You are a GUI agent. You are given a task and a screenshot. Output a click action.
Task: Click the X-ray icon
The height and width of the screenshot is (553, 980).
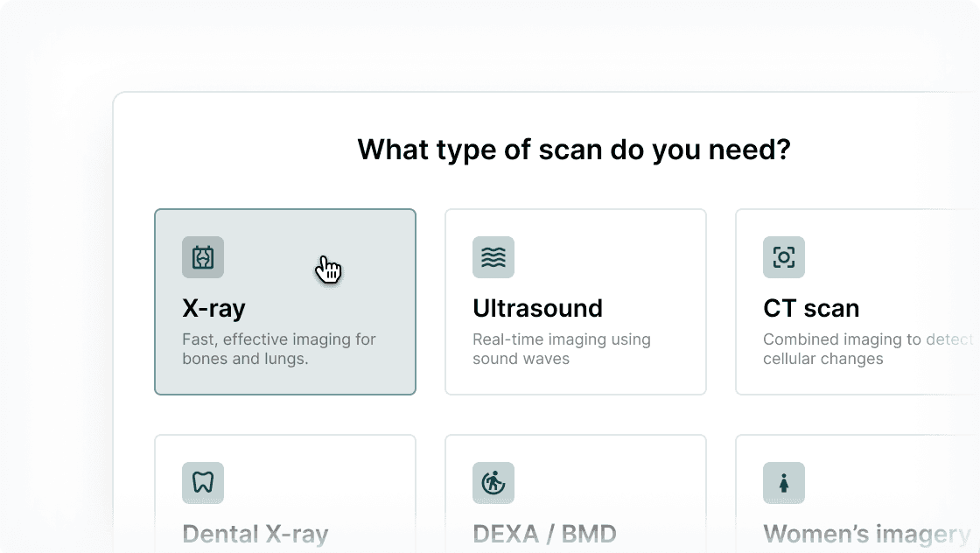coord(203,257)
